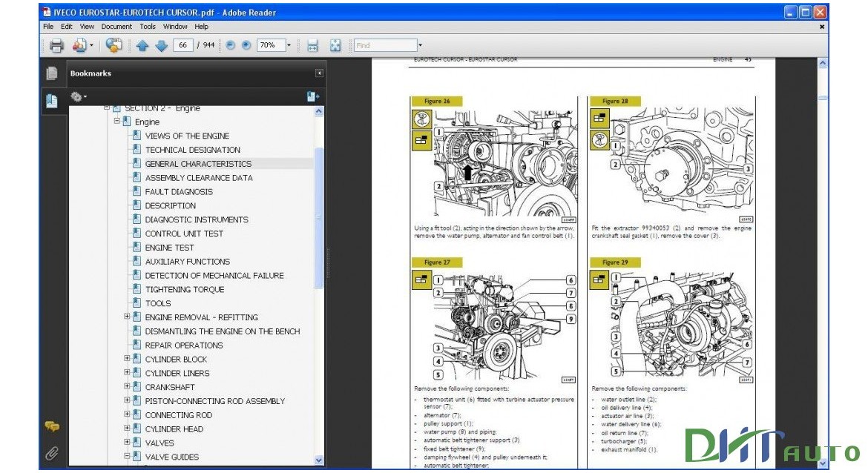Expand the CYLINDER BLOCK bookmark
Image resolution: width=868 pixels, height=473 pixels.
tap(125, 359)
